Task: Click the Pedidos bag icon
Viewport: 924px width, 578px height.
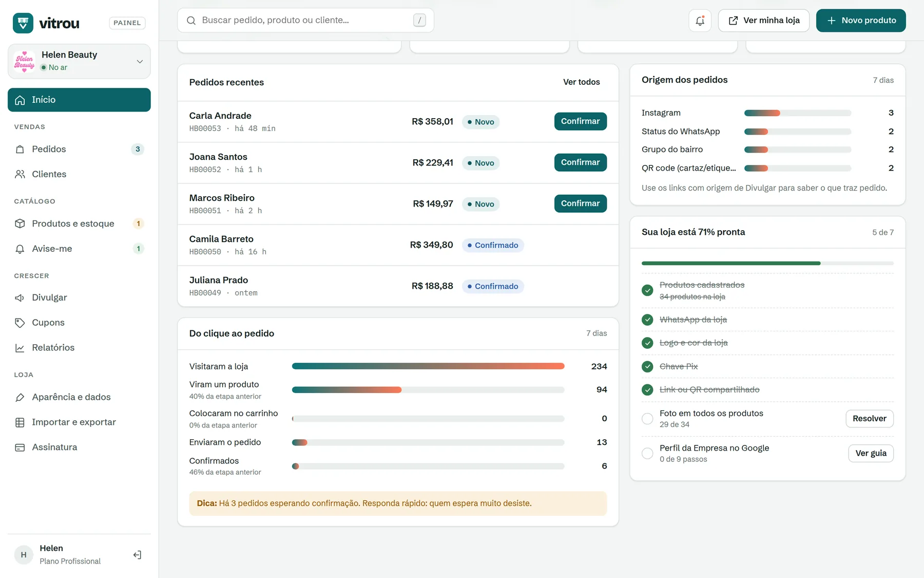Action: point(20,150)
